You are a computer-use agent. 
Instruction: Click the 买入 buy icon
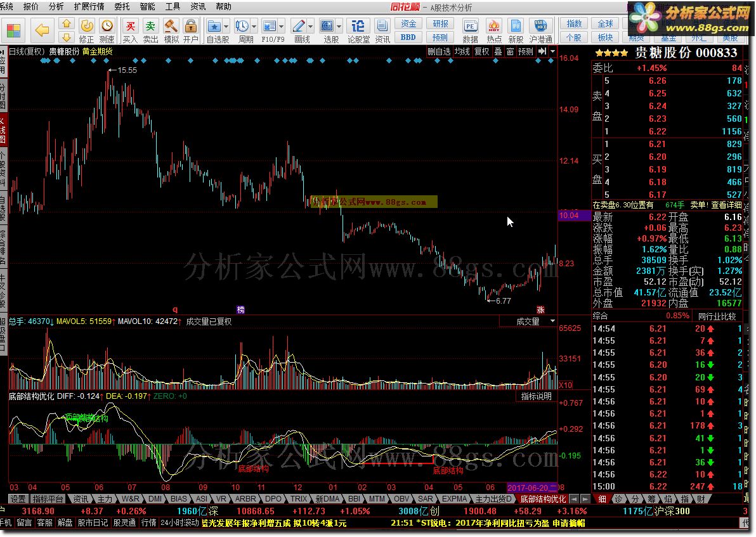130,31
